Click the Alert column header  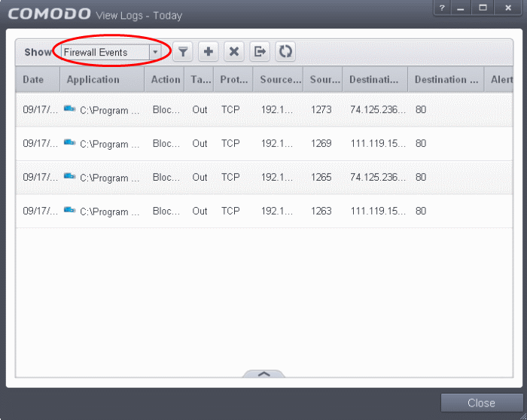[x=498, y=80]
